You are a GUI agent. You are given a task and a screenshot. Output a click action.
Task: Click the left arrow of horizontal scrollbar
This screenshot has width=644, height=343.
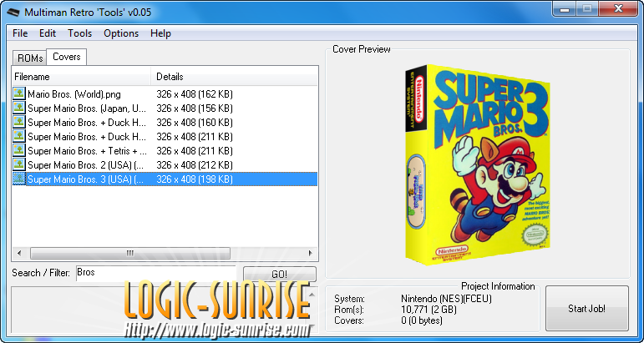pyautogui.click(x=19, y=253)
